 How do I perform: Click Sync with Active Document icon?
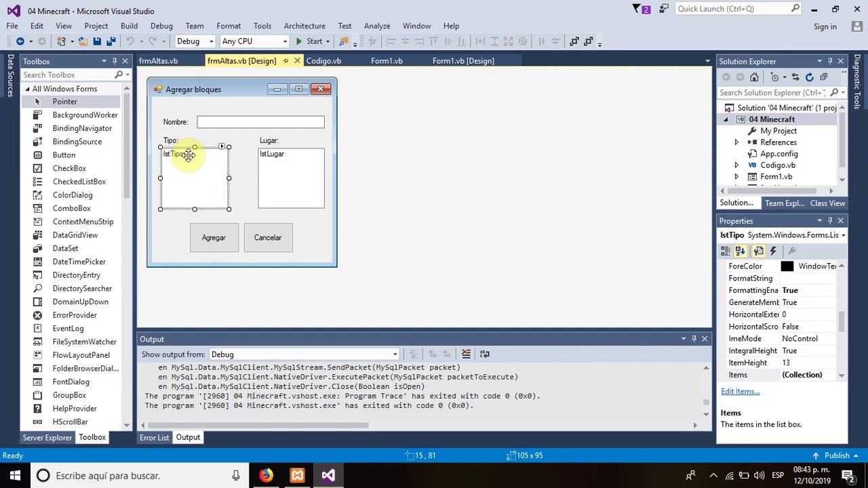(795, 77)
